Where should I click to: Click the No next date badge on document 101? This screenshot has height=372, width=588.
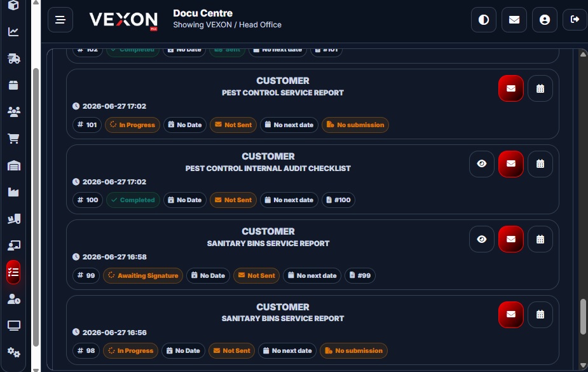click(x=289, y=125)
